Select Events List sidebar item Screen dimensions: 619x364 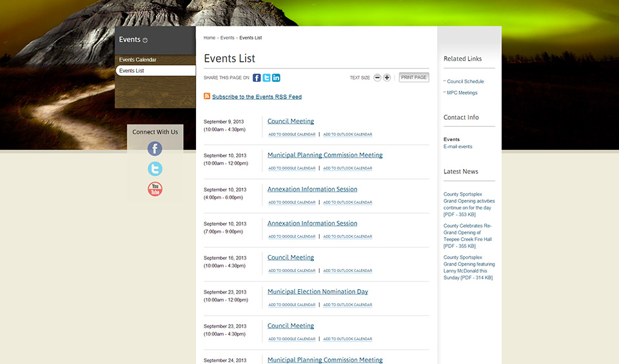pos(132,71)
